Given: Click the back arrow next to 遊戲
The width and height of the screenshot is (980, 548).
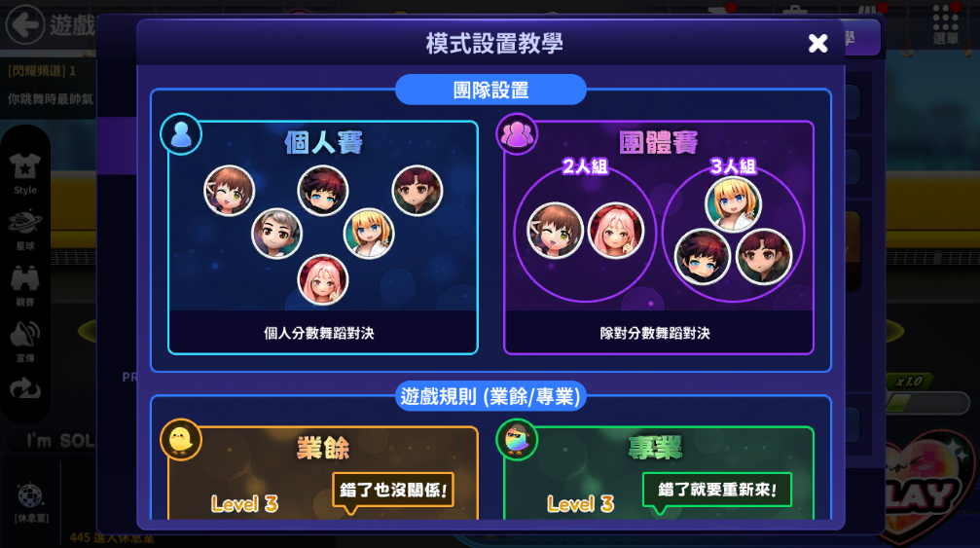Looking at the screenshot, I should [25, 25].
